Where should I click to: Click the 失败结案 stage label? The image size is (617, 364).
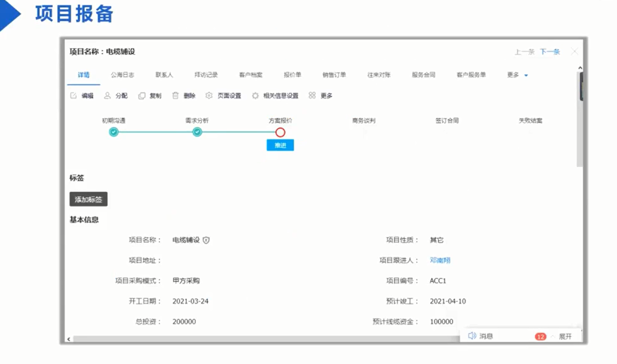(530, 120)
